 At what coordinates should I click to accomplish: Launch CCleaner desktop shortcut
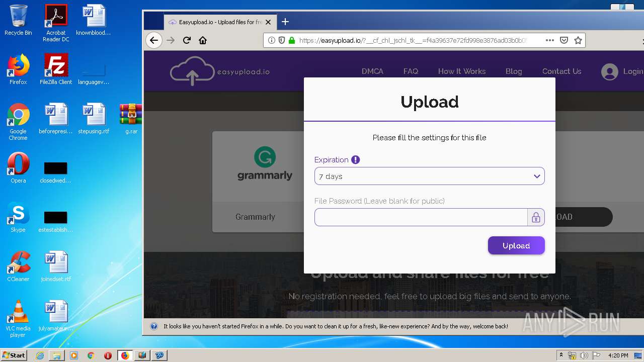(x=18, y=266)
